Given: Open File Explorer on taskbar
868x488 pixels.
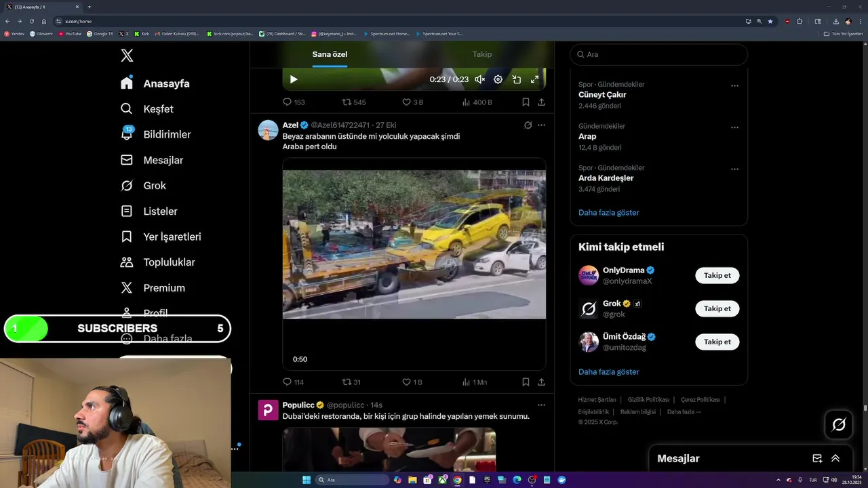Looking at the screenshot, I should pyautogui.click(x=412, y=480).
